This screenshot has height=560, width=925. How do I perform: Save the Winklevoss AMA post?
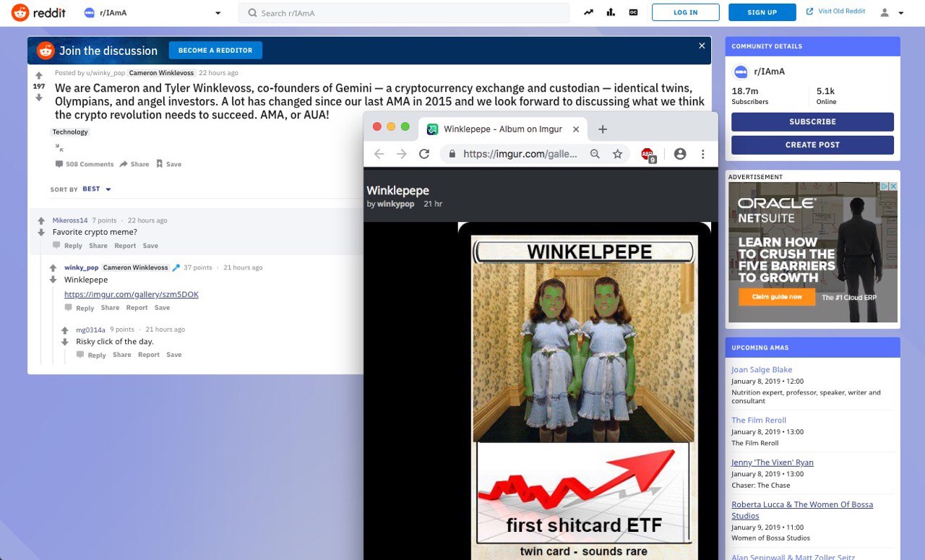coord(168,164)
